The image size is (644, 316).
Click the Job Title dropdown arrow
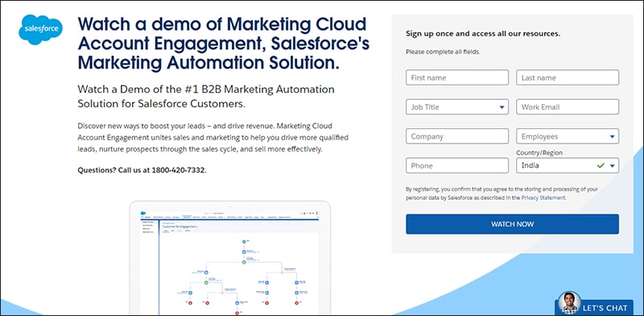click(x=502, y=107)
